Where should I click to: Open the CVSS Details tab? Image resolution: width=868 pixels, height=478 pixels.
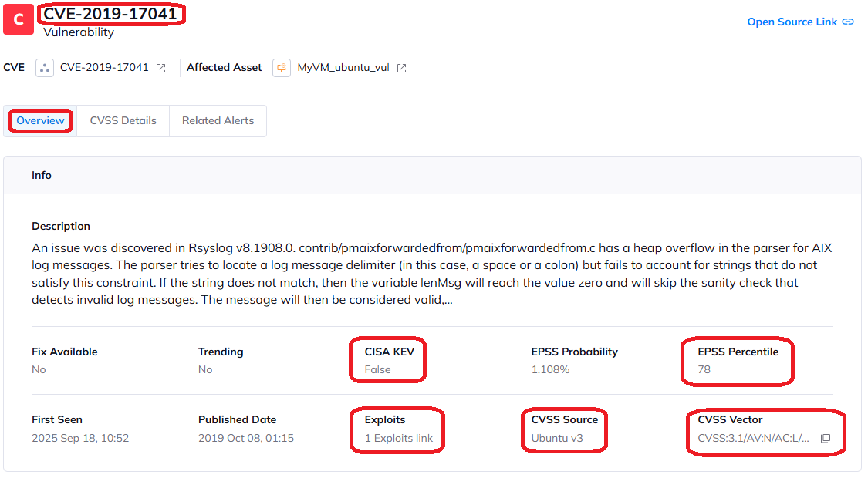pos(123,120)
